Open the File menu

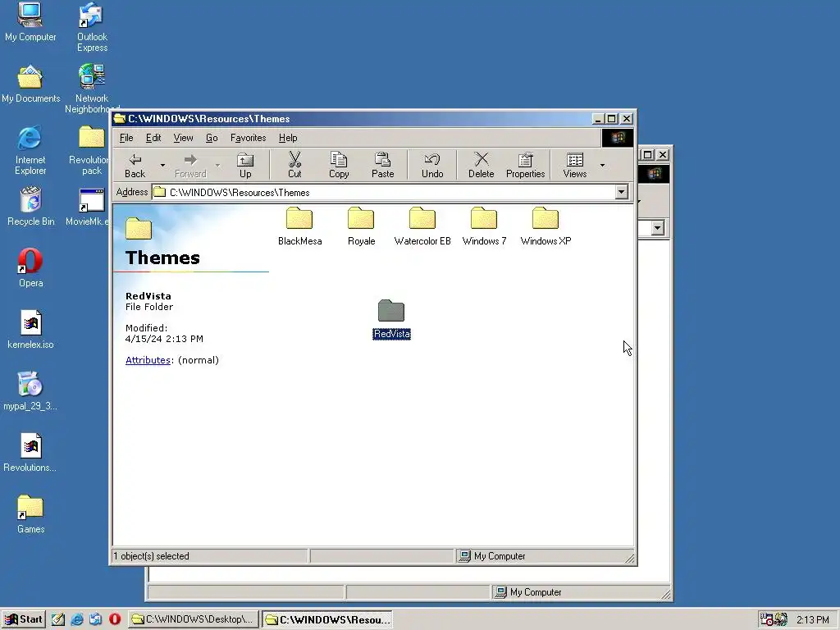[126, 138]
